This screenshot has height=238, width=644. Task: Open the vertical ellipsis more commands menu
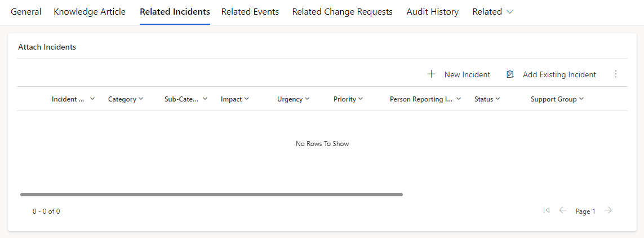click(x=615, y=74)
